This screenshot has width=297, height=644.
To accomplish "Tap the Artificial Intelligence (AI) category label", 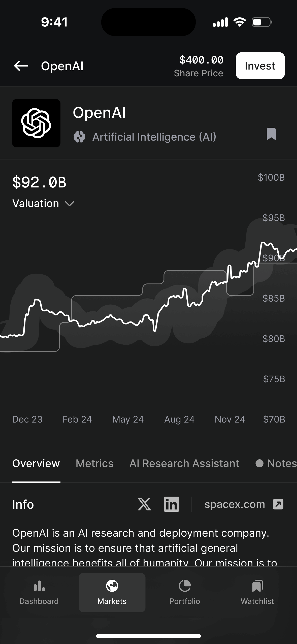I will 154,137.
